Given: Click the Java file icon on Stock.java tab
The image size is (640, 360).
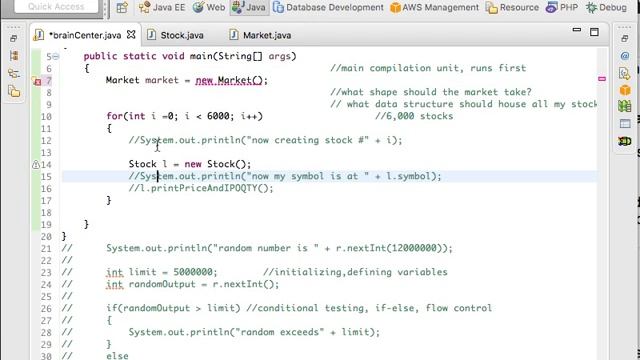Looking at the screenshot, I should [x=151, y=35].
